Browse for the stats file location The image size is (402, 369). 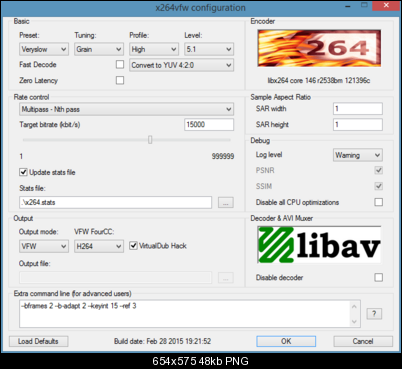coord(226,202)
